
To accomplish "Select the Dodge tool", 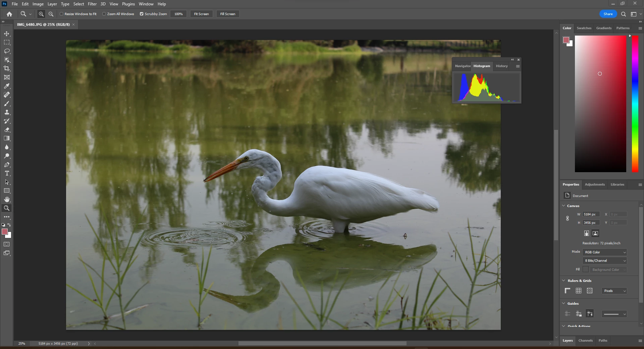I will 7,156.
